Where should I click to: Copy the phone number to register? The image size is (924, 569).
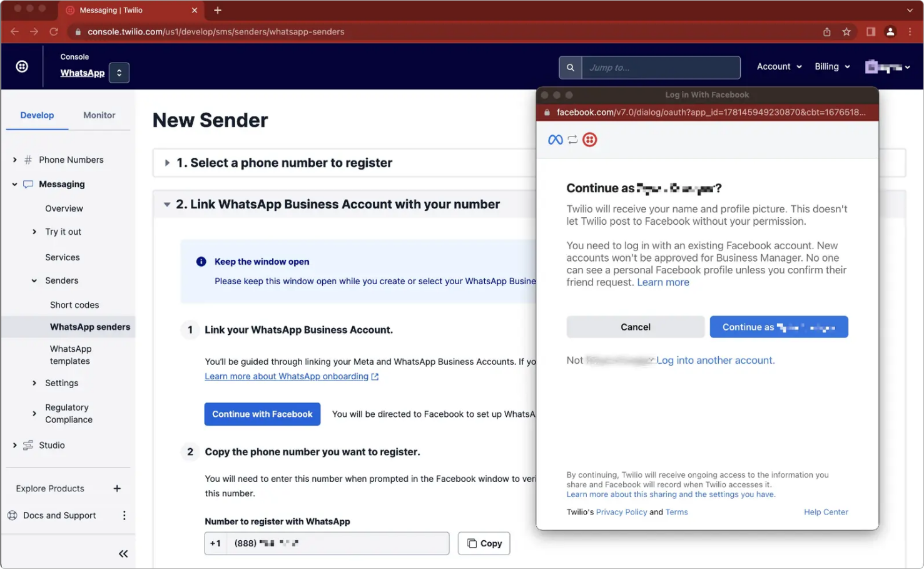pos(484,543)
